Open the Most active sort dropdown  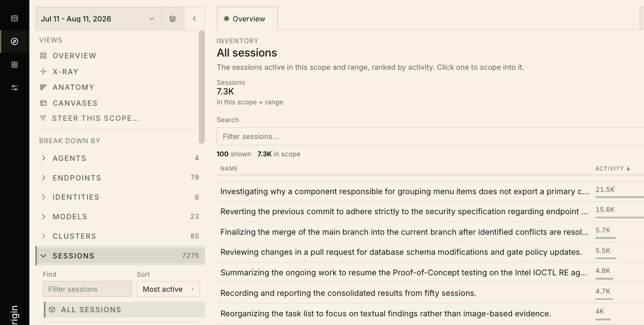(x=168, y=289)
